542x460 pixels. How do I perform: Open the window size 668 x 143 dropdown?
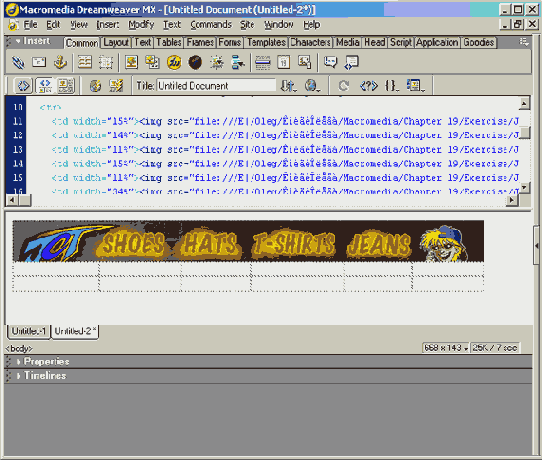click(446, 348)
